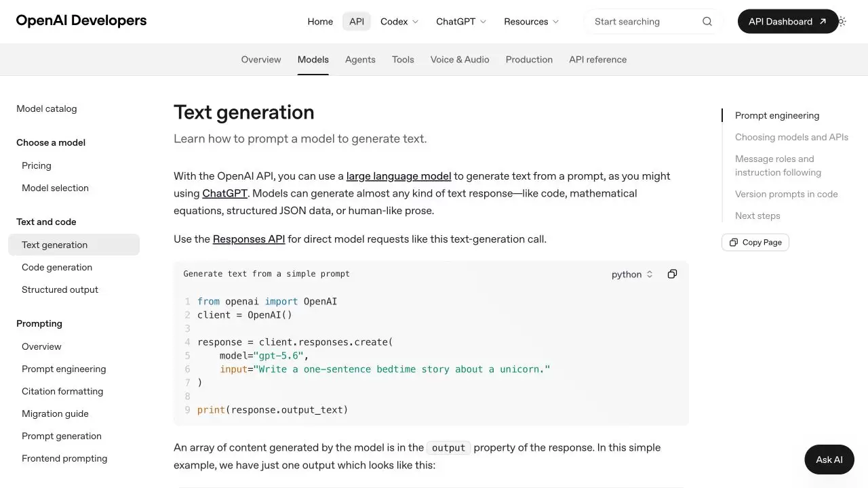
Task: Copy the code sample with copy icon
Action: coord(672,274)
